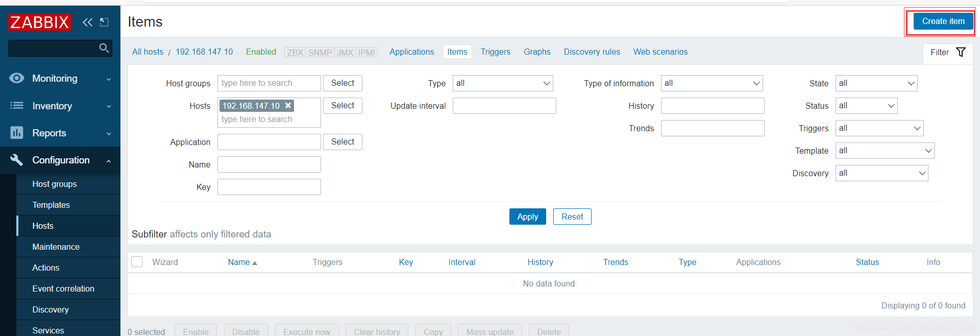Image resolution: width=980 pixels, height=336 pixels.
Task: Sort the table by Type column
Action: [x=688, y=262]
